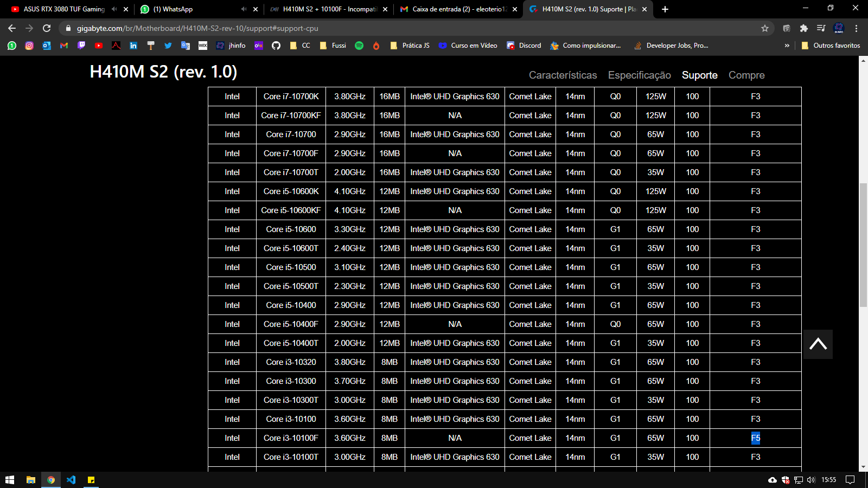Switch to the ASUS RTX 3080 TUF Gaming tab

[64, 9]
